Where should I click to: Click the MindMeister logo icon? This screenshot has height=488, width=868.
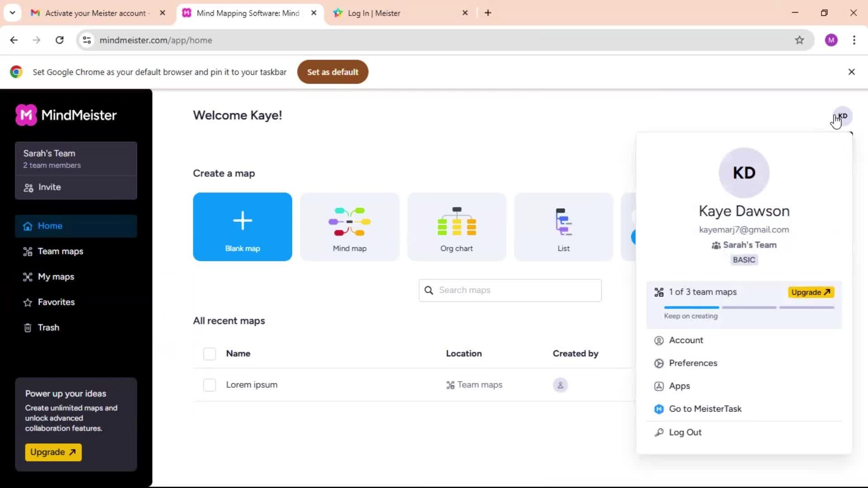pyautogui.click(x=26, y=115)
